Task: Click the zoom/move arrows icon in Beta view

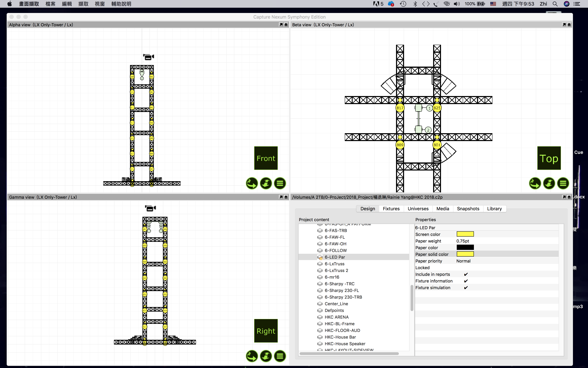Action: 549,183
